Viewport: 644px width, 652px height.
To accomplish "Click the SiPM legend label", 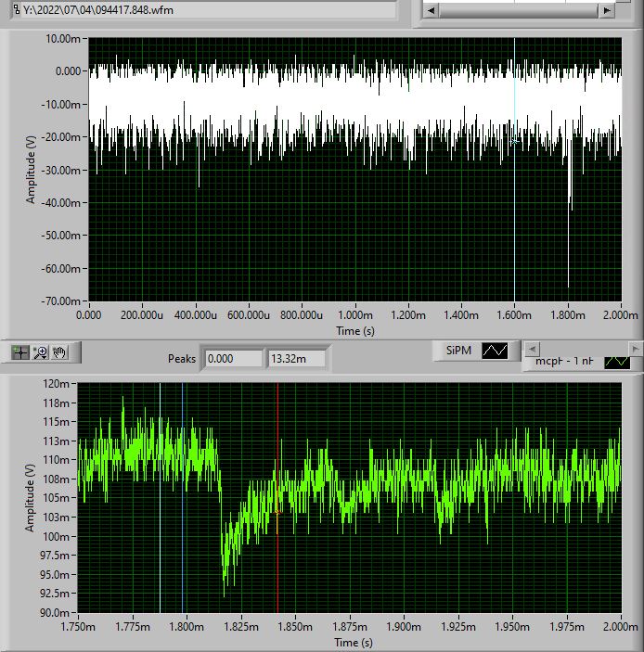I will [457, 351].
